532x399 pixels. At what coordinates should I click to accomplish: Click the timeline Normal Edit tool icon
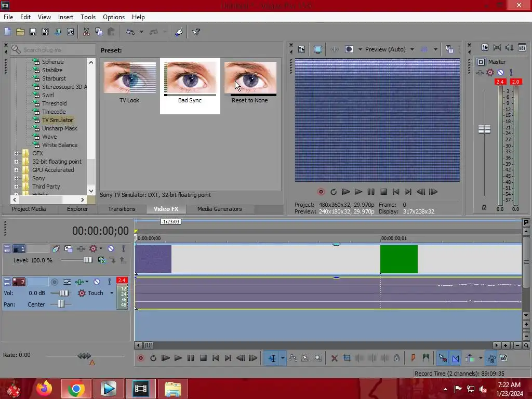(272, 358)
